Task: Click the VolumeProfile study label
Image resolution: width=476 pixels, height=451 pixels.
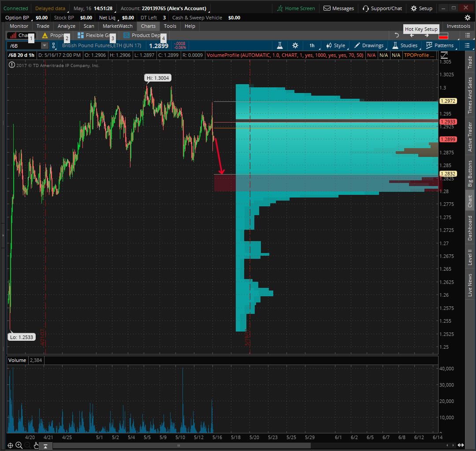Action: tap(285, 55)
